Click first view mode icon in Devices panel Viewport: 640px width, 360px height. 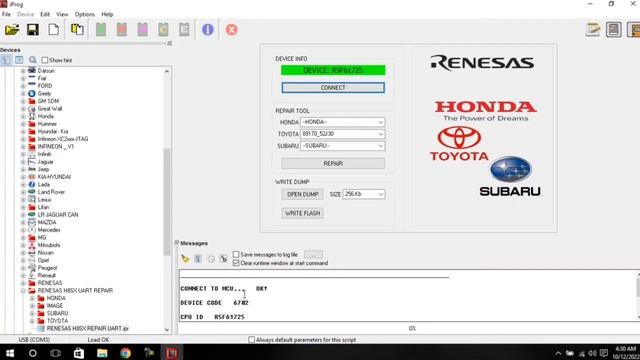(x=6, y=60)
